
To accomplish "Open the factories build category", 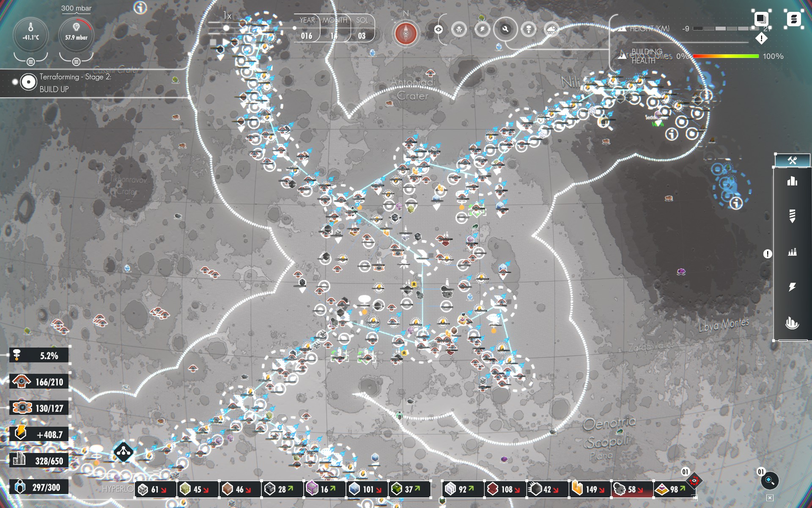I will (792, 252).
